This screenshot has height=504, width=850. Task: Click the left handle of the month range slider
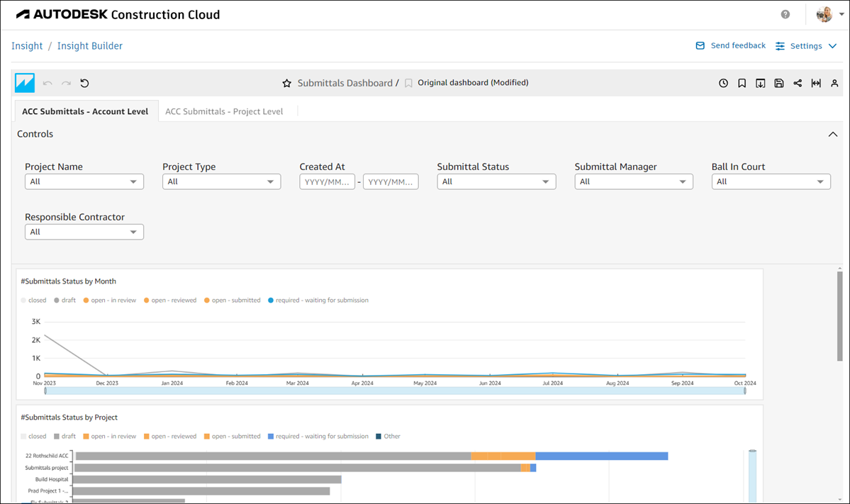45,391
